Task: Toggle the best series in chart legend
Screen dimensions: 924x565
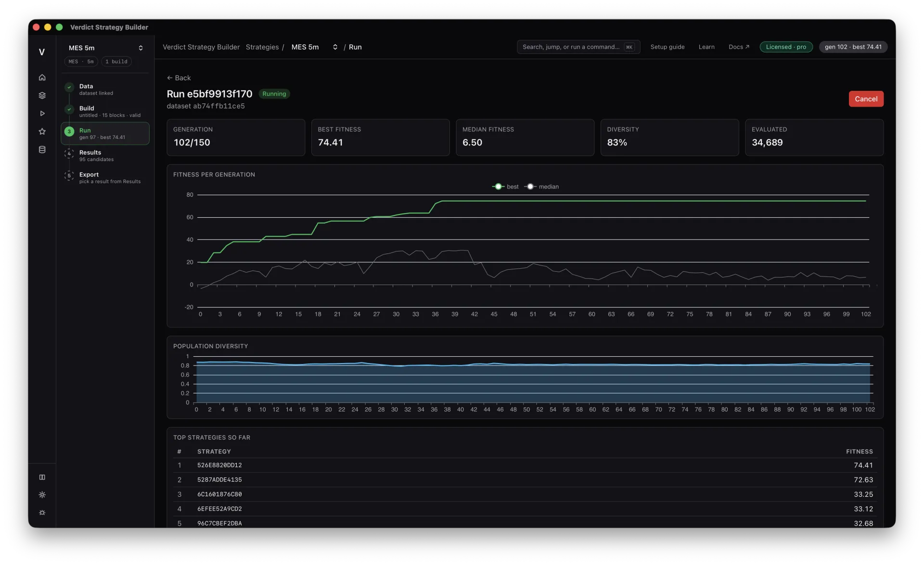Action: pyautogui.click(x=505, y=187)
